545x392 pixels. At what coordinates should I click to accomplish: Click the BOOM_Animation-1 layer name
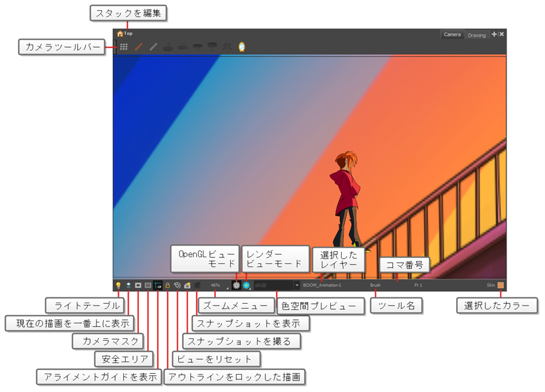coord(322,285)
